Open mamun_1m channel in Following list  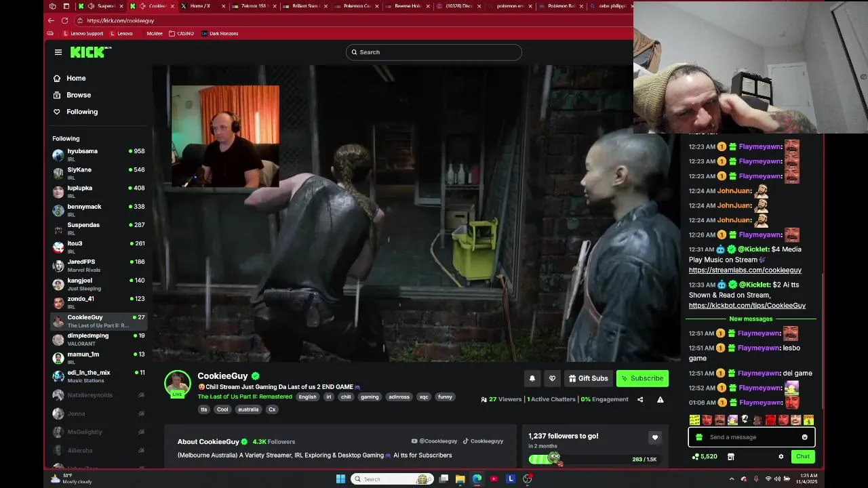click(99, 357)
